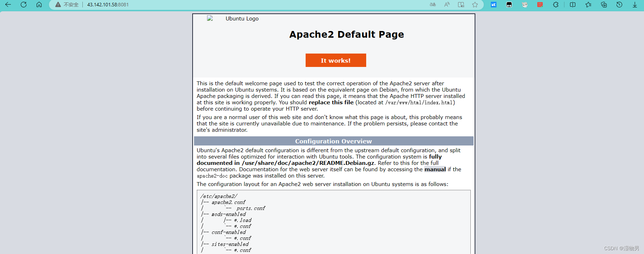
Task: Toggle split screen view icon
Action: (573, 5)
